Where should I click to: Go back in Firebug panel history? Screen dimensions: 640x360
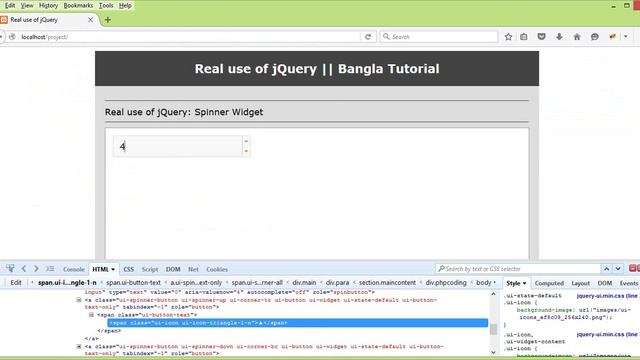(24, 269)
